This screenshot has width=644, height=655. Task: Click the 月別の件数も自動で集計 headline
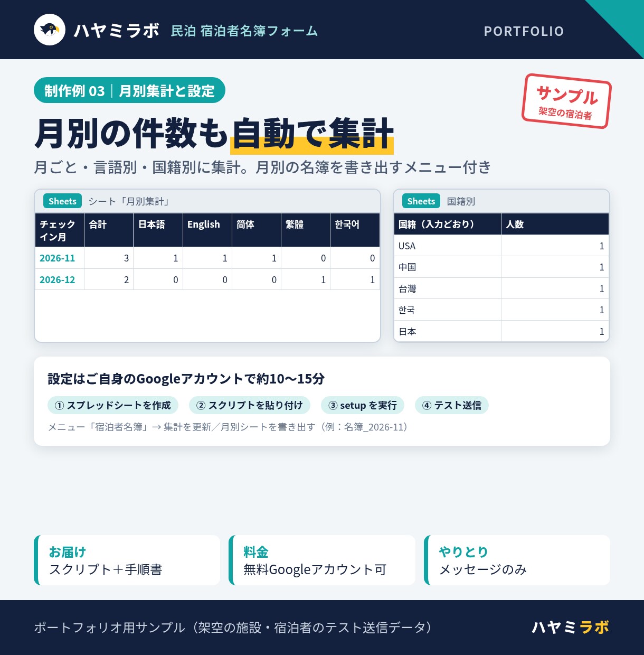click(x=214, y=134)
